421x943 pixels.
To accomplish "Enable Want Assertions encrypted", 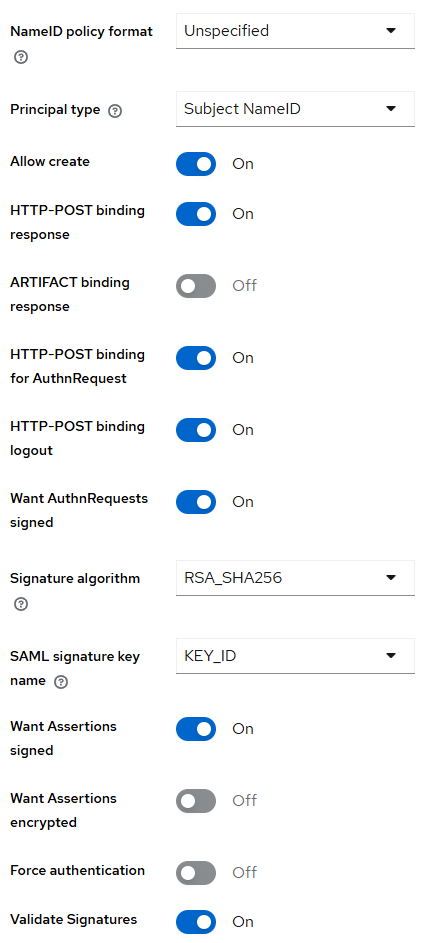I will tap(196, 801).
